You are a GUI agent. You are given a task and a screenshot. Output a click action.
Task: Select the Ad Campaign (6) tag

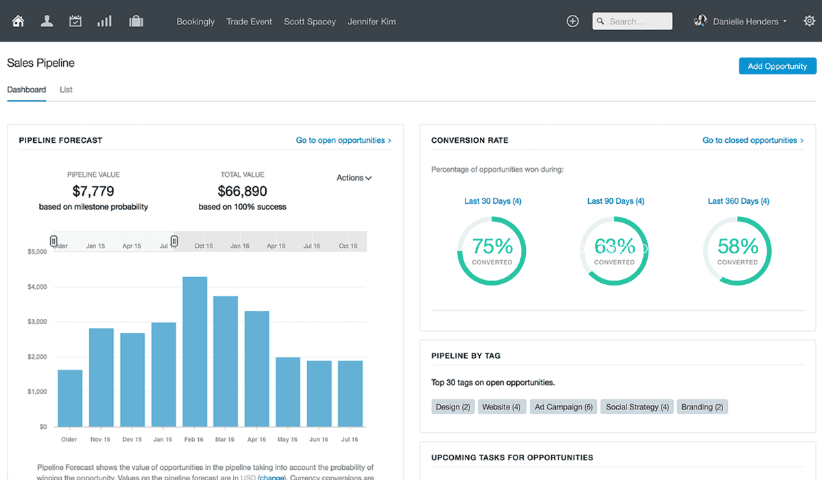[564, 407]
